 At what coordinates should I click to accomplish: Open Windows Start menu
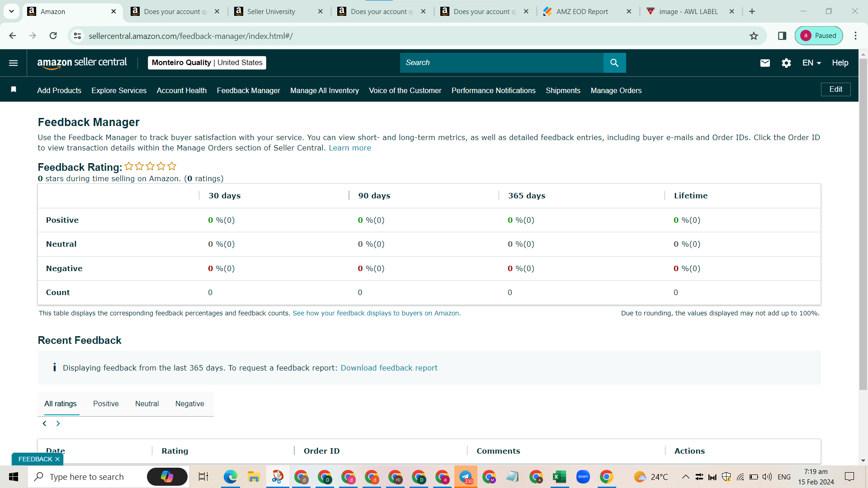(14, 477)
